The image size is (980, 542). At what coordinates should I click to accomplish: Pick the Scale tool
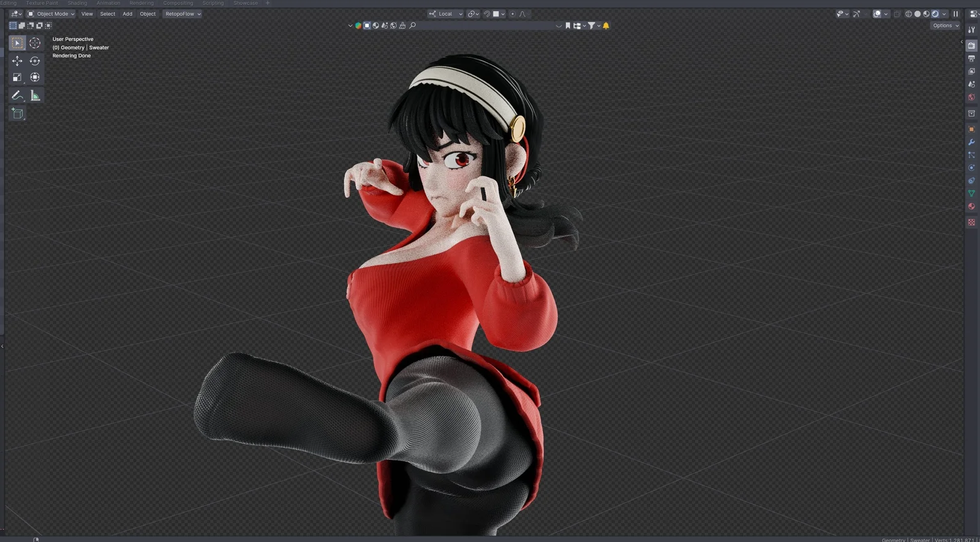[17, 77]
